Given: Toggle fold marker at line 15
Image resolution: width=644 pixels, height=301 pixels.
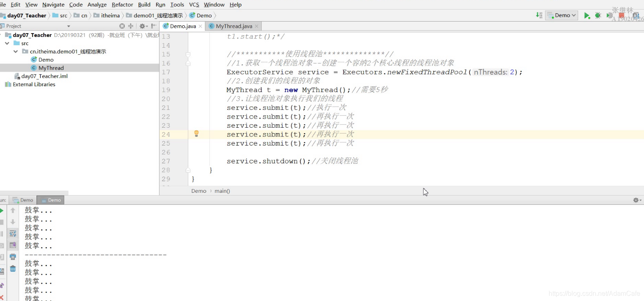Looking at the screenshot, I should point(188,54).
